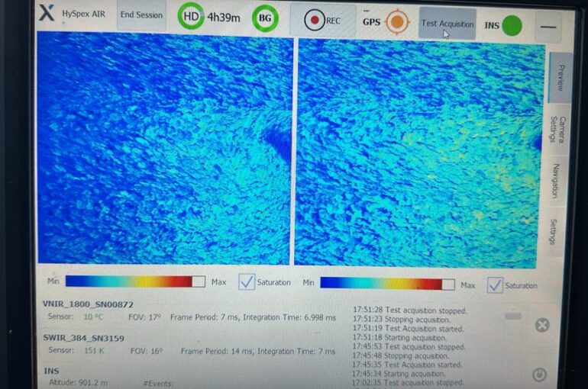Click the Test Acquisition button
The image size is (588, 389).
[447, 24]
